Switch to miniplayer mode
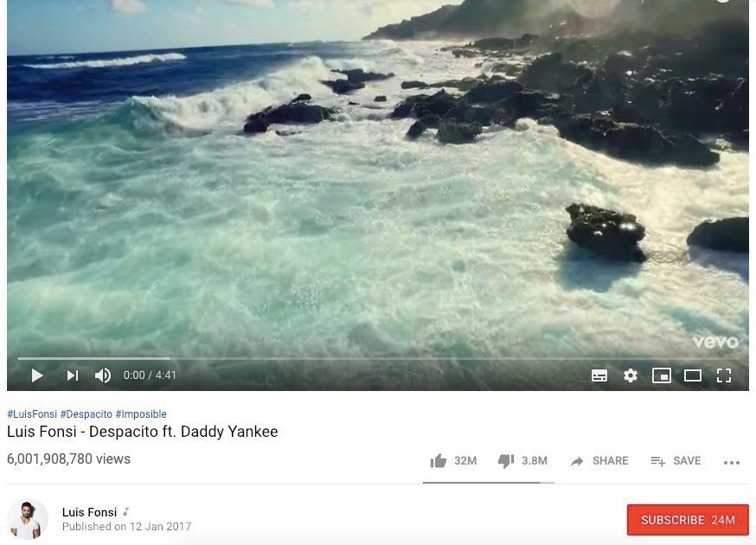Viewport: 756px width, 545px height. 662,375
